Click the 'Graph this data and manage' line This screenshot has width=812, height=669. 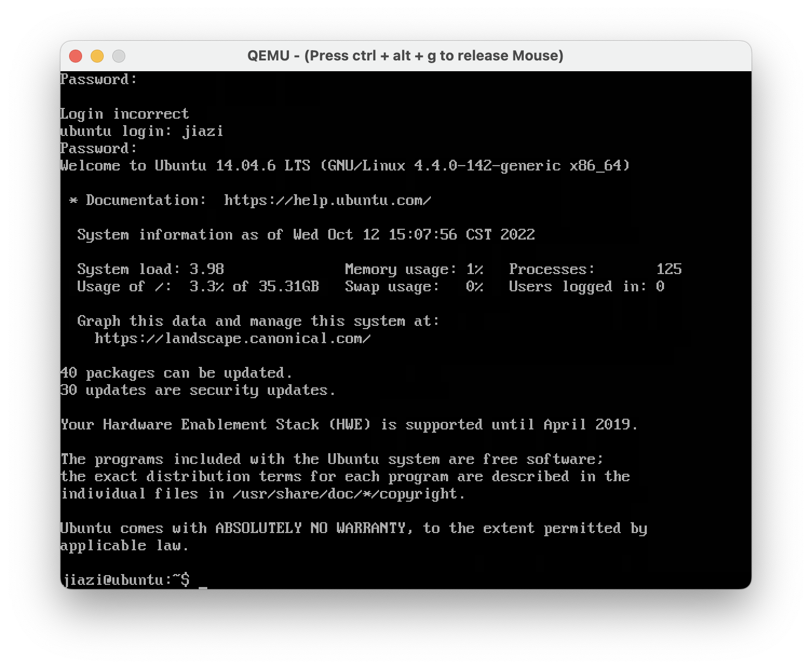(259, 321)
